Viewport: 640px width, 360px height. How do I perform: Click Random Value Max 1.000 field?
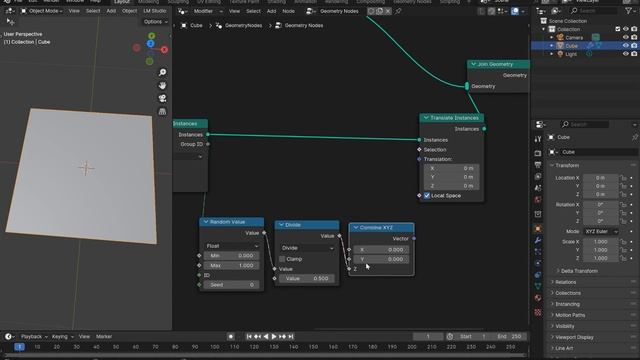click(x=231, y=266)
